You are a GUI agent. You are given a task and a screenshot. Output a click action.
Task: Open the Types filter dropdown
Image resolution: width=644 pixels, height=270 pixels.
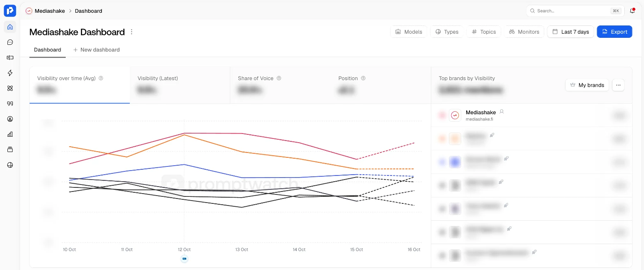coord(447,32)
